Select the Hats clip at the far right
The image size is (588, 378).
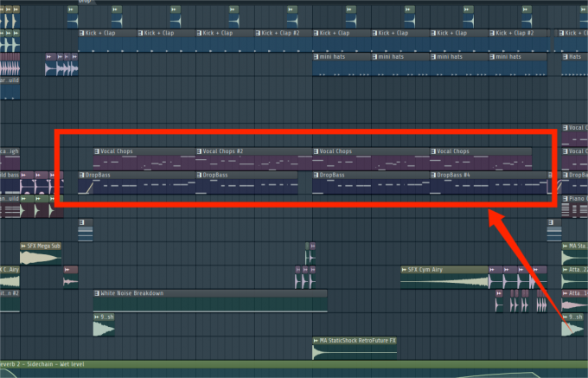(577, 57)
